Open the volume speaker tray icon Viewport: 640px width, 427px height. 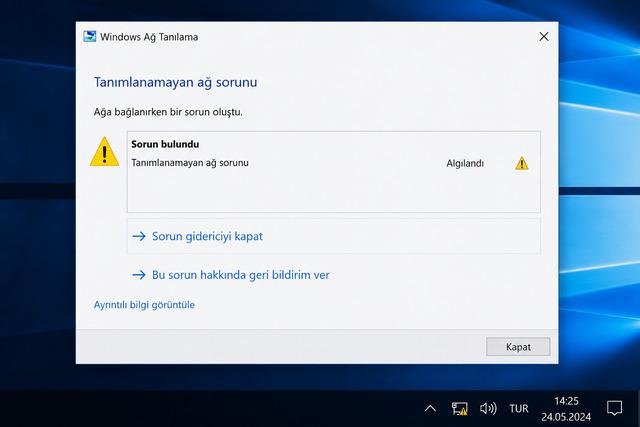488,408
